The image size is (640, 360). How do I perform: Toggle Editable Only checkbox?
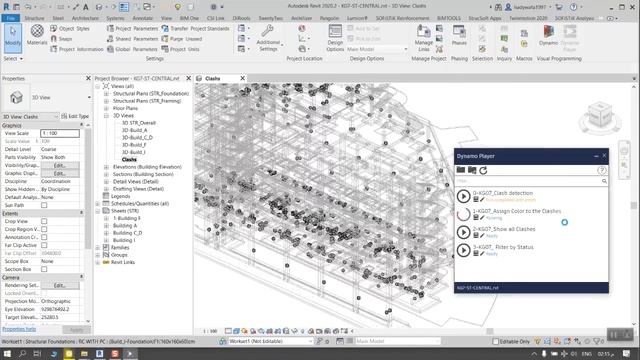[496, 341]
